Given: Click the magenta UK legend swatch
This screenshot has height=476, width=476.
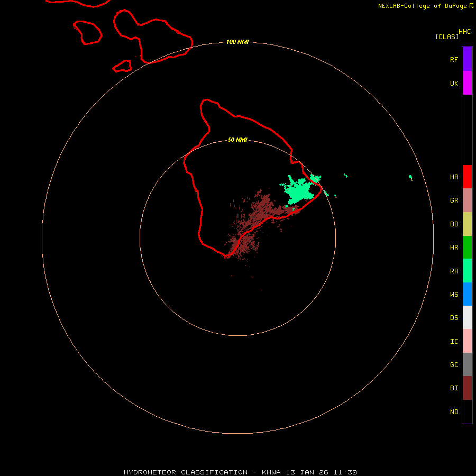Looking at the screenshot, I should (467, 83).
